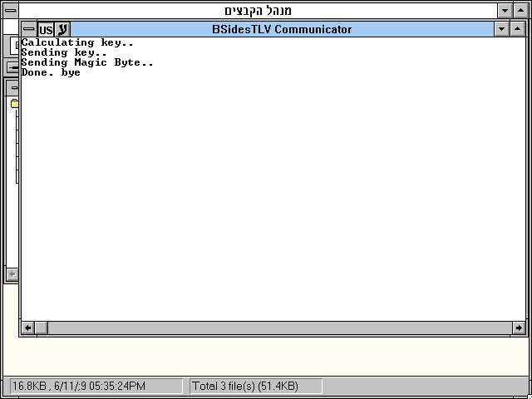532x399 pixels.
Task: Switch keyboard layout to US
Action: (x=46, y=30)
